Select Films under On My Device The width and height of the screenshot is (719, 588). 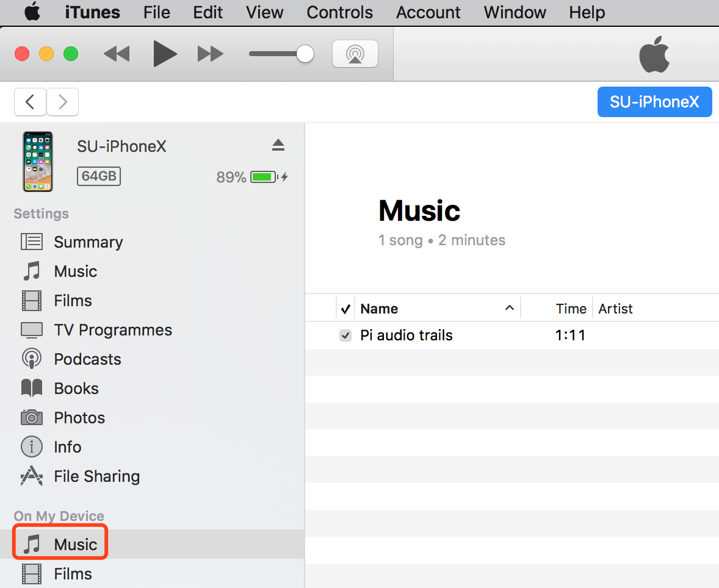click(73, 574)
